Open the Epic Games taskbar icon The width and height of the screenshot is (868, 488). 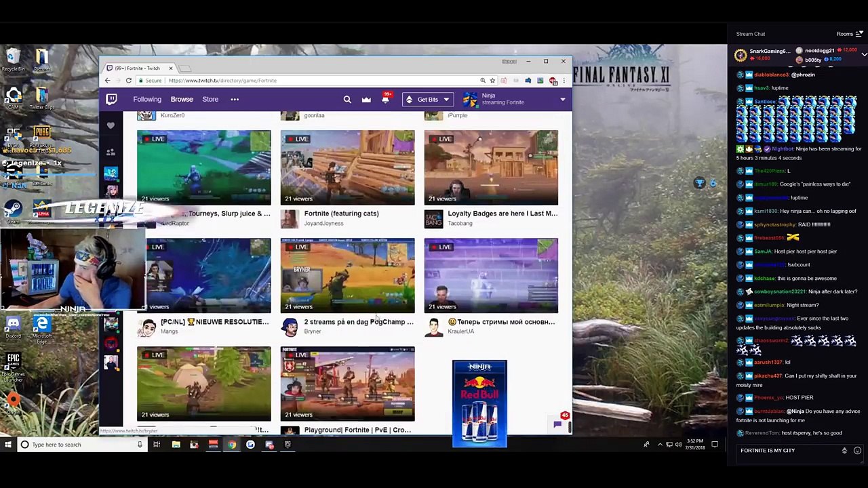click(288, 445)
